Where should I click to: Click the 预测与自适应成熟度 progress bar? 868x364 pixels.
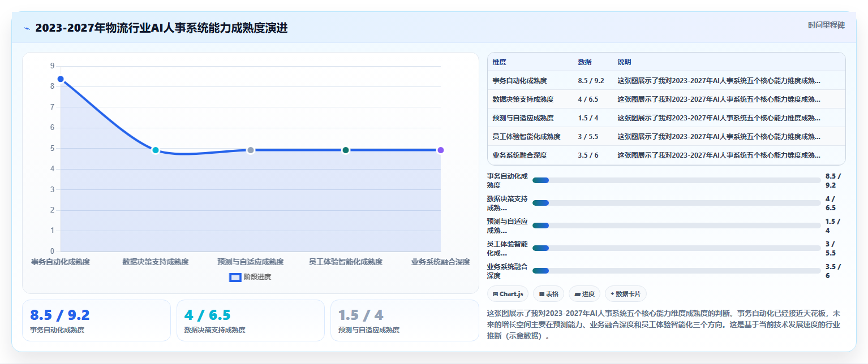click(x=676, y=226)
